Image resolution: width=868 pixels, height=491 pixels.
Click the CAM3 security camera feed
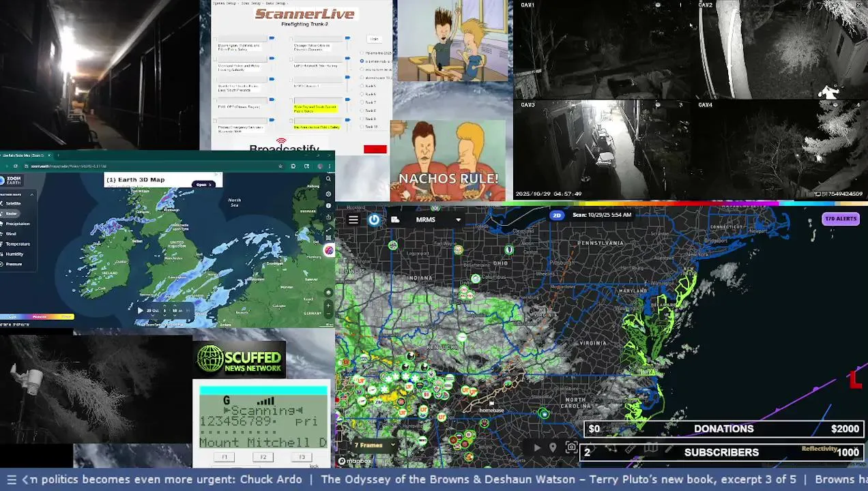pos(601,150)
